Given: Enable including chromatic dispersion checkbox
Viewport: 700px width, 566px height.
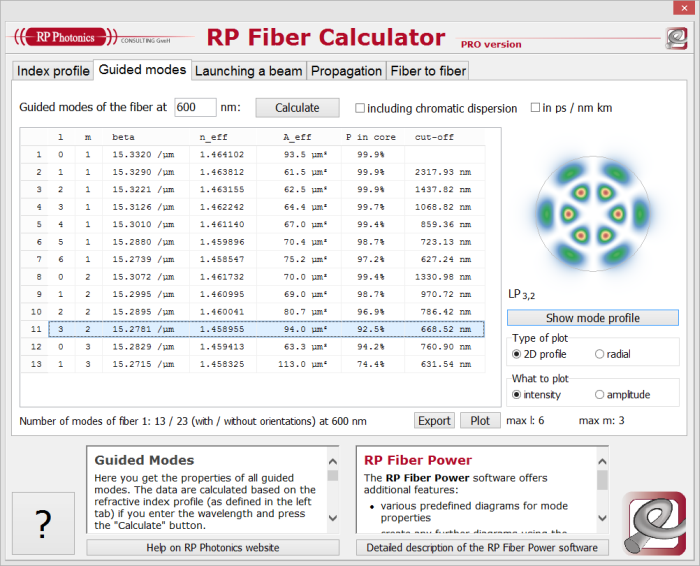Looking at the screenshot, I should [x=360, y=108].
